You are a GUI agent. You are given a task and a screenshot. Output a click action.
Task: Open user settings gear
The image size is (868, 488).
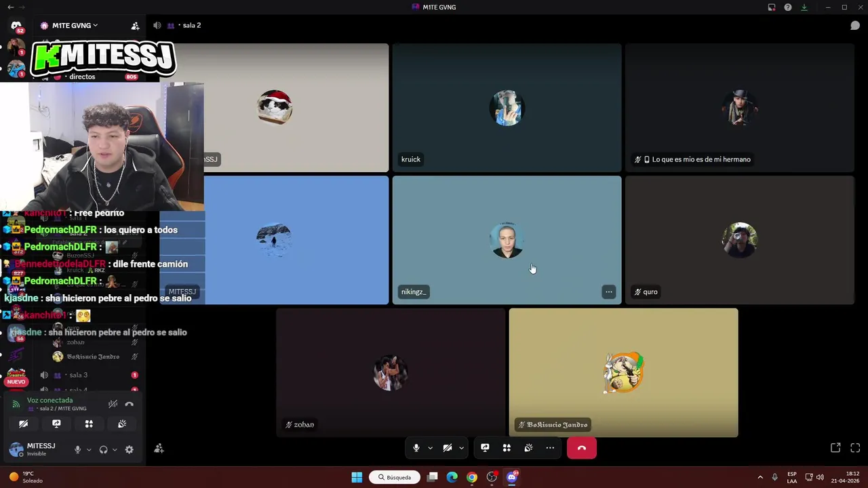coord(130,449)
